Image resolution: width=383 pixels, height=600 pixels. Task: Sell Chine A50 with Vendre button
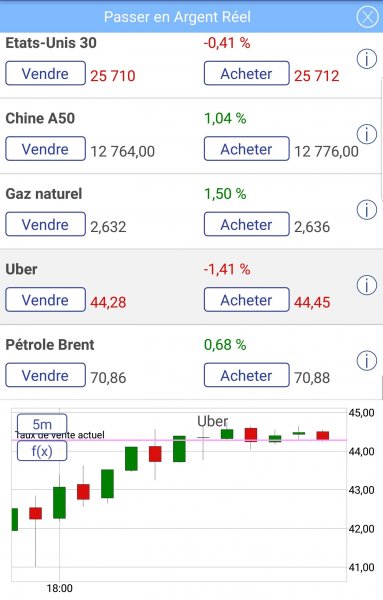click(45, 148)
